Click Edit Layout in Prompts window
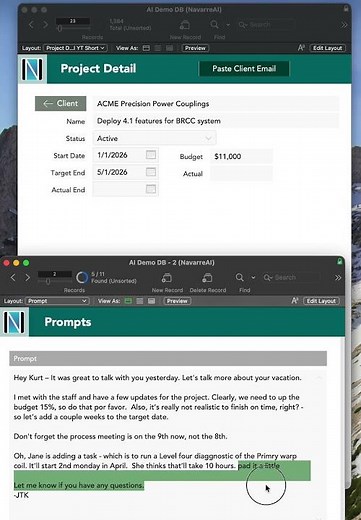The width and height of the screenshot is (361, 520). [321, 301]
